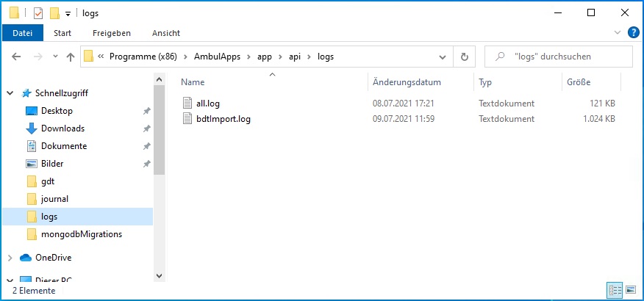
Task: Click navigation pane scrollbar down arrow
Action: point(160,276)
